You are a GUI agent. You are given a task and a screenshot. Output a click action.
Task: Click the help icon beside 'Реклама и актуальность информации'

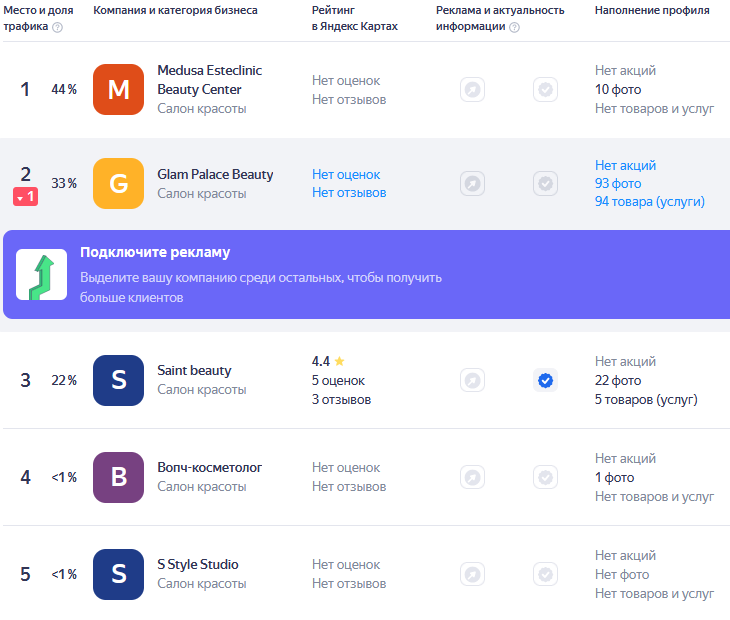pos(514,27)
